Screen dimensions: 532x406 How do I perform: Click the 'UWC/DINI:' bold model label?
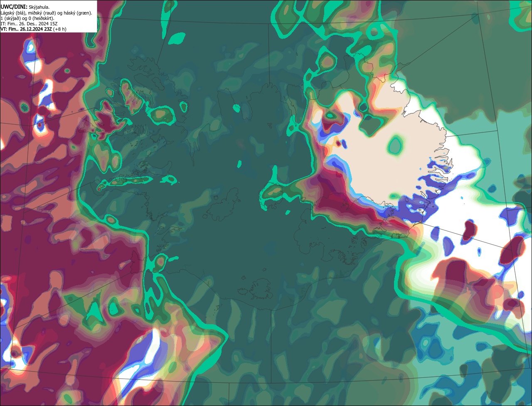[14, 7]
